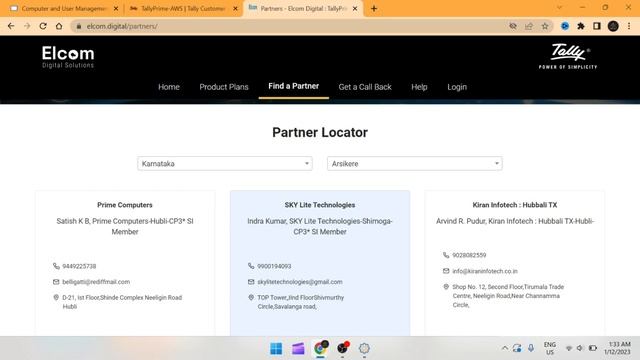Expand the Arsikere city dropdown
640x360 pixels.
coord(415,163)
